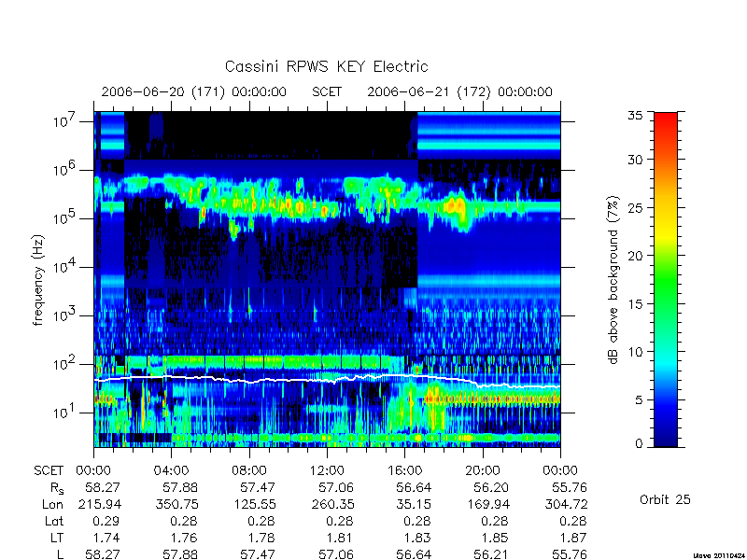Click the Rs value 57.06
The width and height of the screenshot is (747, 560).
pyautogui.click(x=335, y=487)
